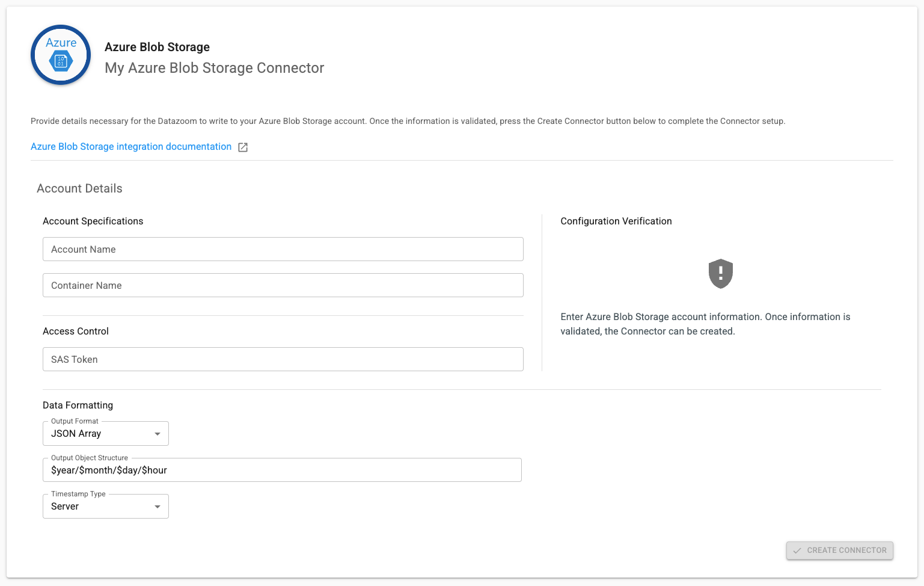Focus the Account Name field
This screenshot has height=586, width=924.
(x=283, y=249)
